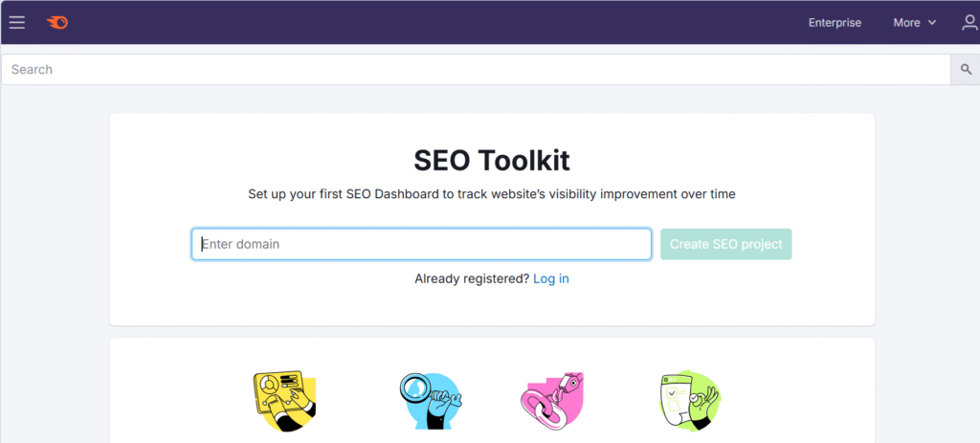Open the user profile icon
The image size is (980, 443).
[x=970, y=23]
